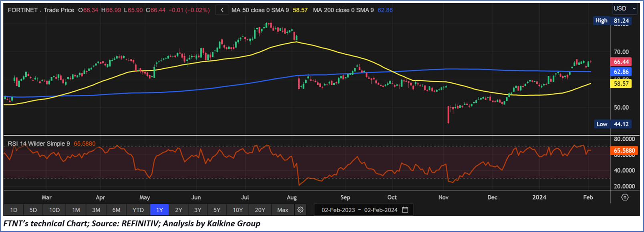Screen dimensions: 644x232
Task: Click the target icon at bottom-right of time axis
Action: coord(625,197)
